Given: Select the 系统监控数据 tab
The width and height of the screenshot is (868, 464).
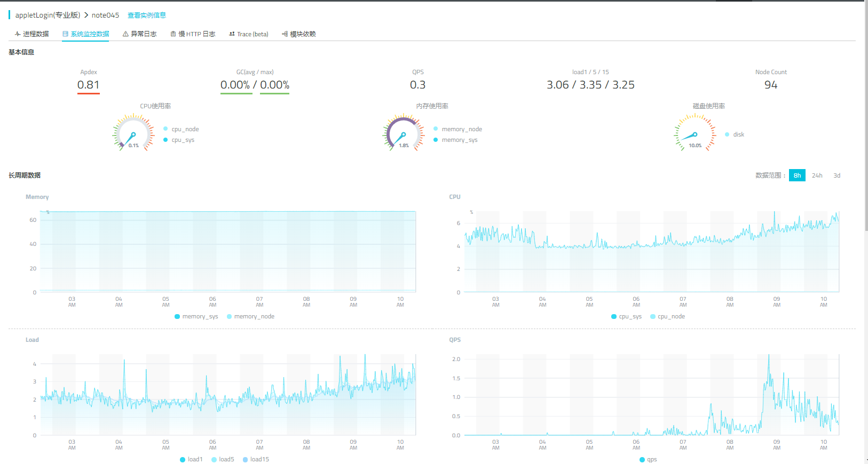Looking at the screenshot, I should [x=85, y=34].
